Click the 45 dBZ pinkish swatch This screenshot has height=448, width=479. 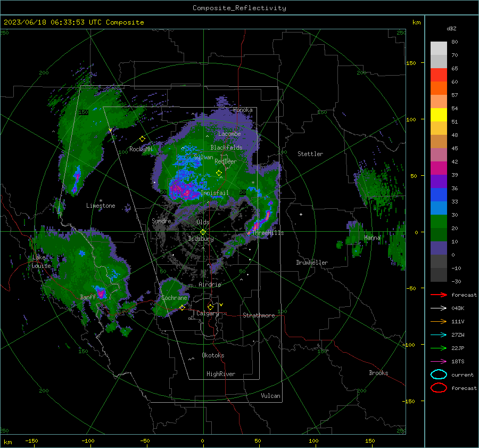[439, 154]
